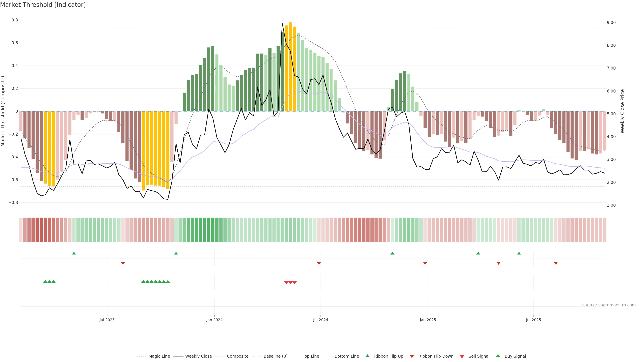Click the Baseline (0) legend entry
The image size is (644, 362).
click(x=275, y=356)
